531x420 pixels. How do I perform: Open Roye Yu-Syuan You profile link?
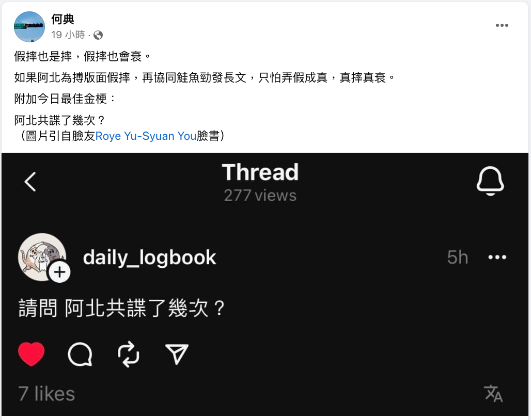tap(146, 136)
